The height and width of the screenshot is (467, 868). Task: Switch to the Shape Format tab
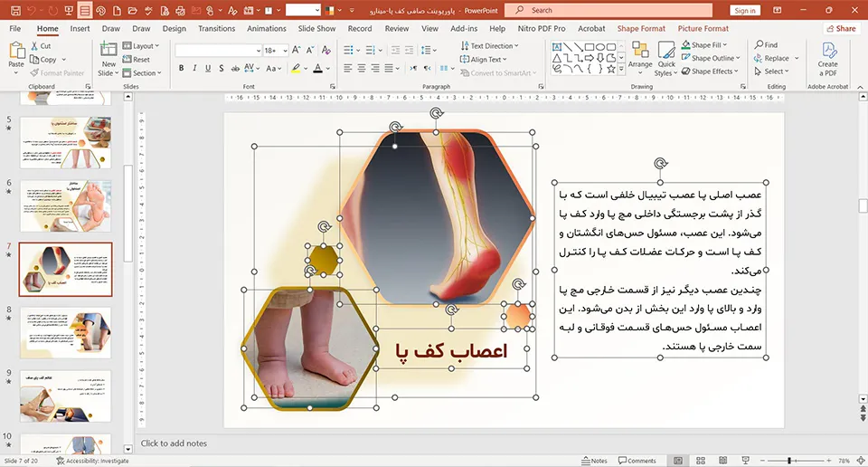coord(641,28)
